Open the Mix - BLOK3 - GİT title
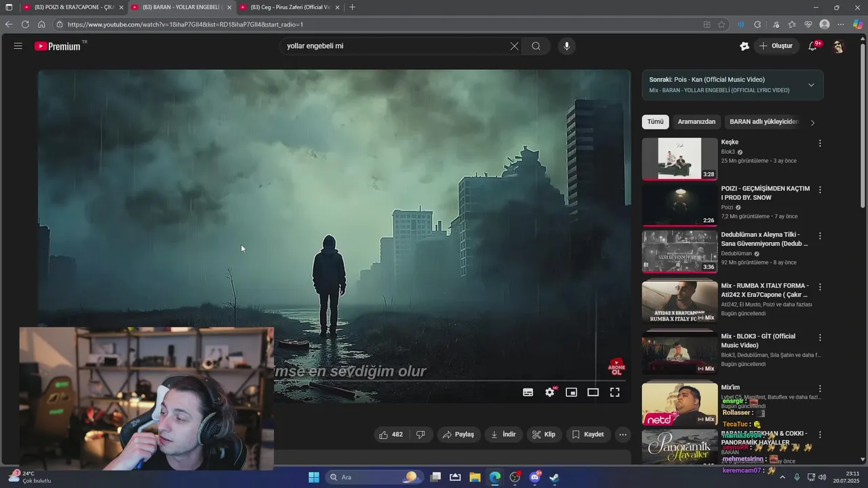The height and width of the screenshot is (488, 868). click(x=758, y=341)
